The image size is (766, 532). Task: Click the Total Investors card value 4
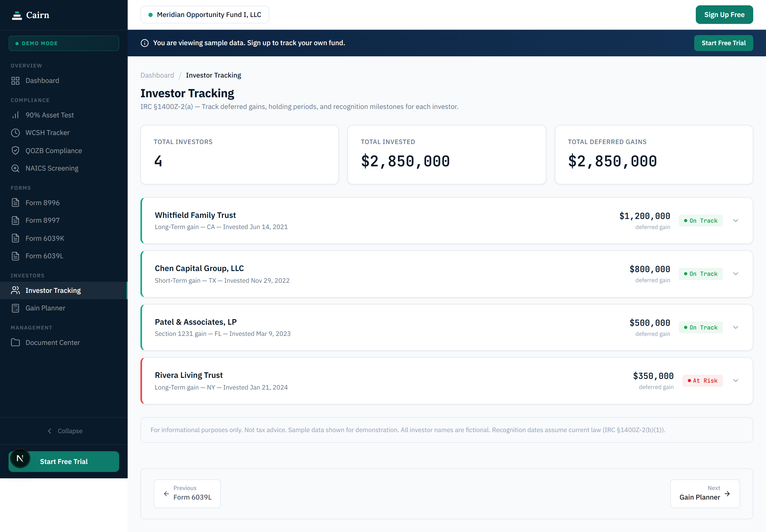pyautogui.click(x=158, y=161)
